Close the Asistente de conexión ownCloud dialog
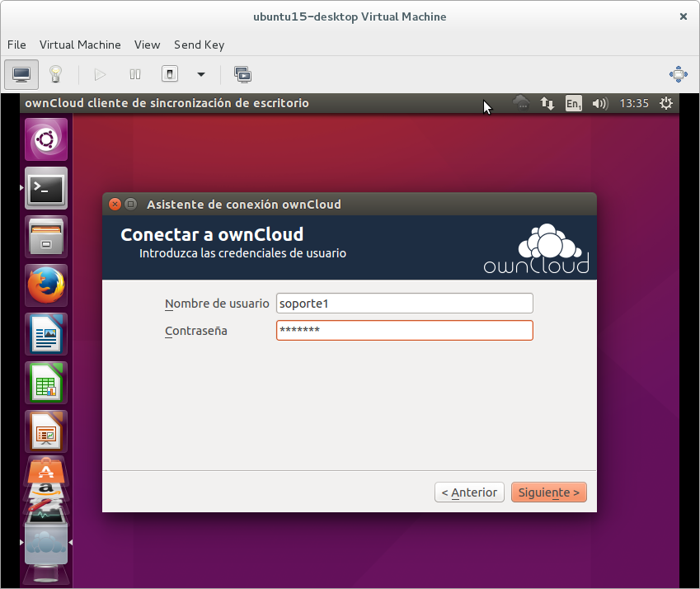Screen dimensions: 700x589 115,204
